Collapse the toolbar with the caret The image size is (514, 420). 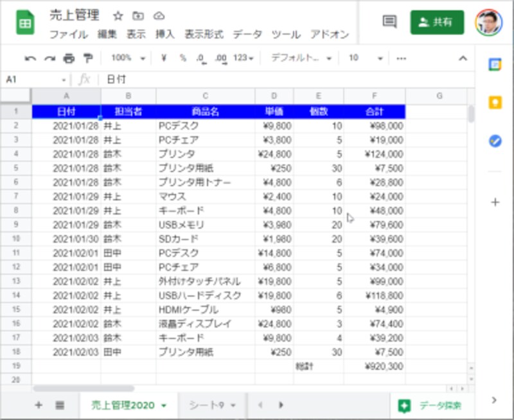click(464, 58)
